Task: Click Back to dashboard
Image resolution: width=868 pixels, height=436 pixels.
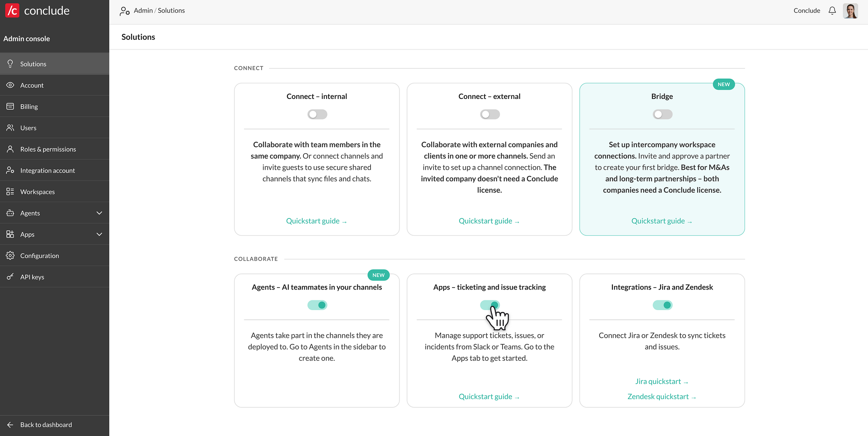Action: pyautogui.click(x=55, y=425)
